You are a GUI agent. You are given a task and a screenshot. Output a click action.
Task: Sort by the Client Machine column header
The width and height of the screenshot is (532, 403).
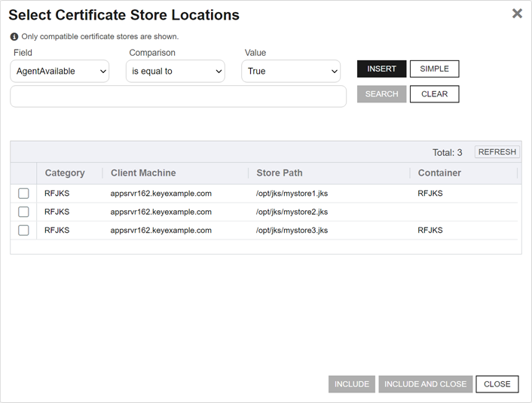[x=143, y=173]
